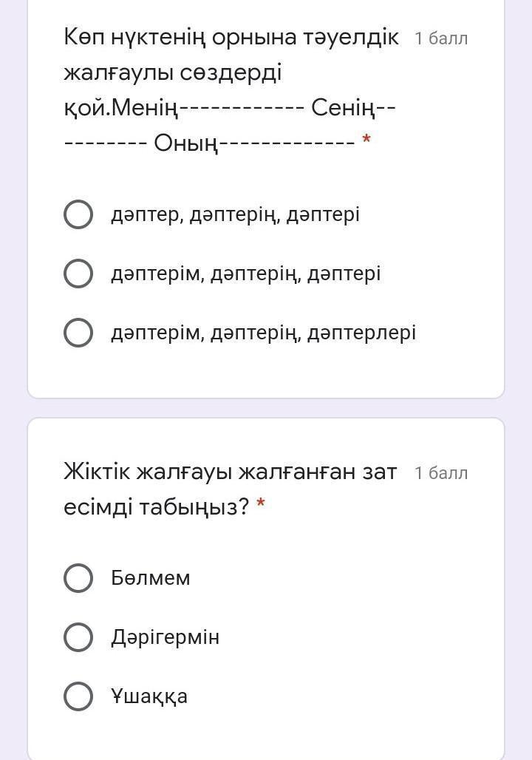Click the "дәптер, дәптерің, дәптері" answer text

tap(235, 214)
